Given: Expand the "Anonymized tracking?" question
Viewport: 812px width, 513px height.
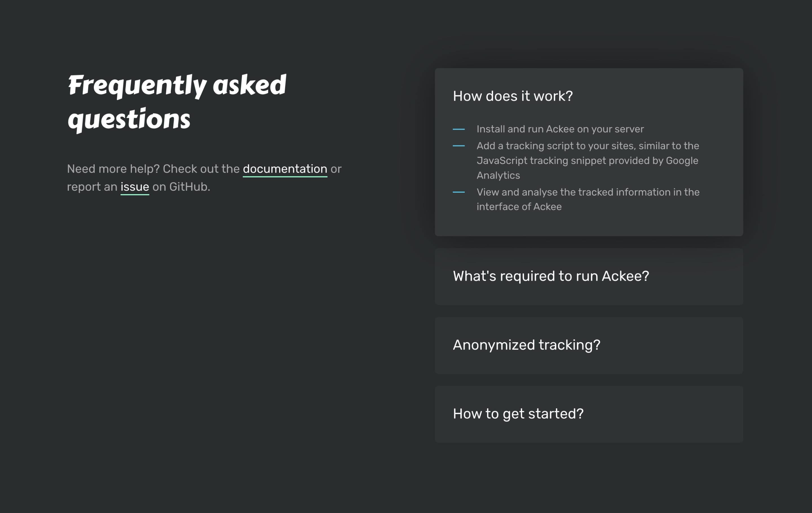Looking at the screenshot, I should [589, 345].
